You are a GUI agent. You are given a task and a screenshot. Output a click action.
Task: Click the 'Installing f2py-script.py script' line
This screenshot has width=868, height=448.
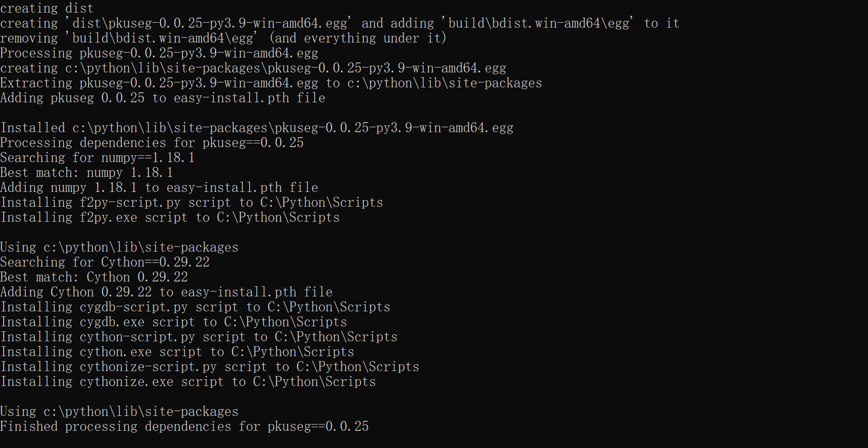[192, 202]
